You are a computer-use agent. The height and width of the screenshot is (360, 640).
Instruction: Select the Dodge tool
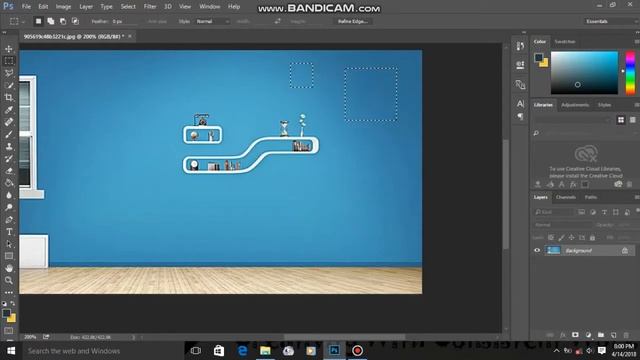pos(9,207)
